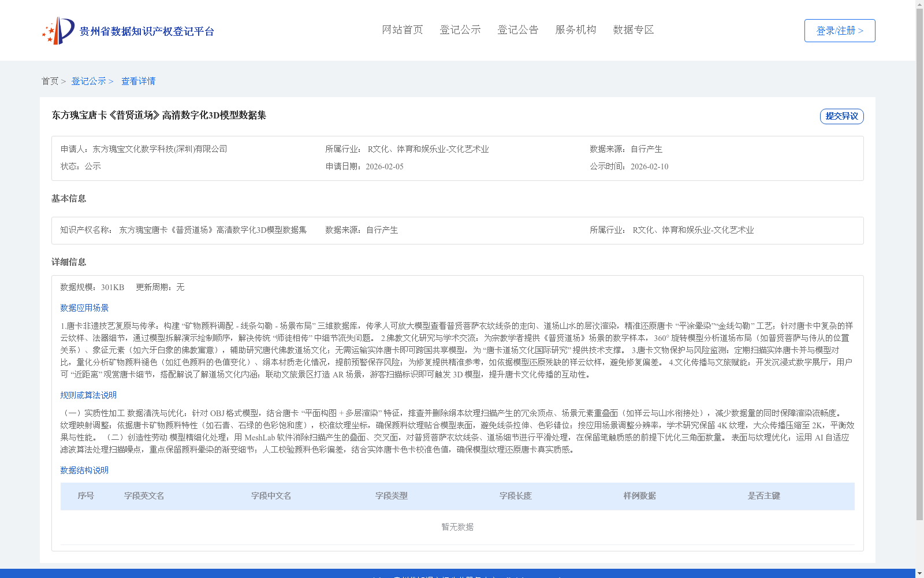Click the scrollbar up arrow
The image size is (924, 578).
pos(919,4)
